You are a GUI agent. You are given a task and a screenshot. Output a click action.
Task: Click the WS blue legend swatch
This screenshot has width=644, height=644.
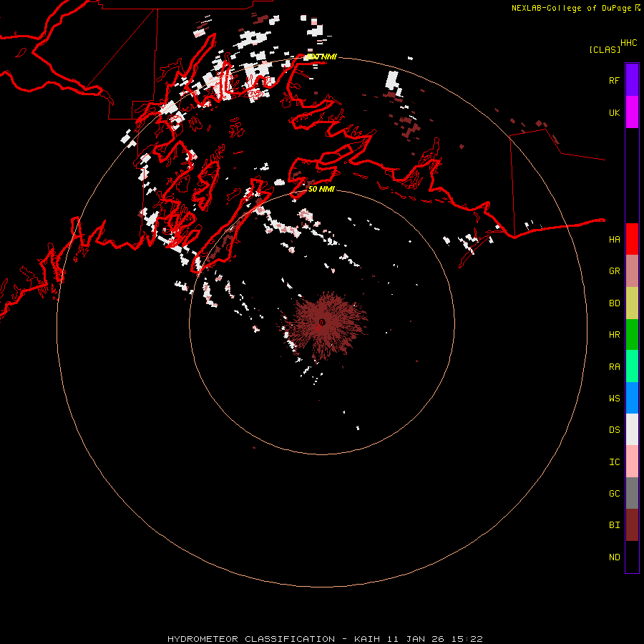point(632,398)
